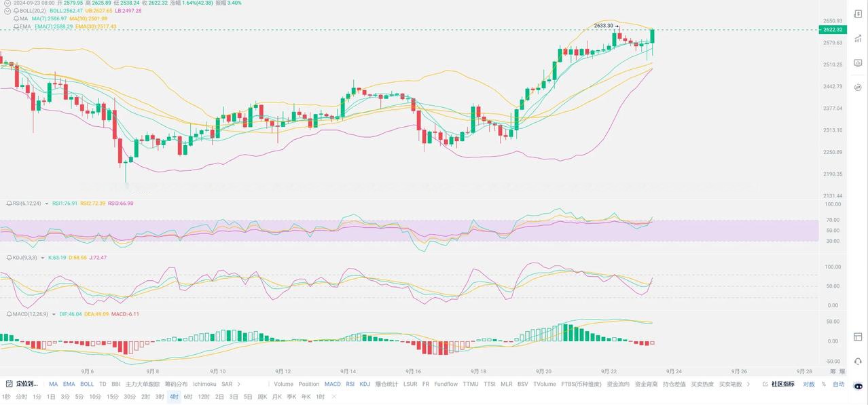This screenshot has width=868, height=405.
Task: Switch to the 15分 timeframe
Action: click(x=111, y=397)
